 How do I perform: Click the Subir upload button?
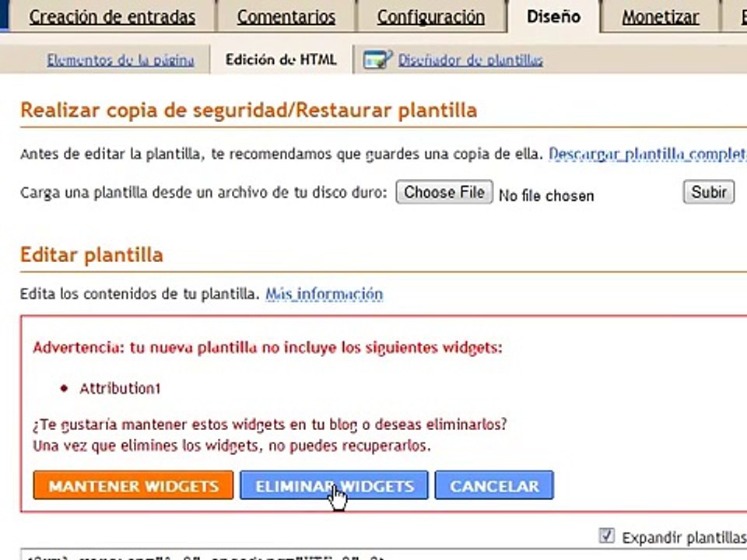(x=708, y=192)
